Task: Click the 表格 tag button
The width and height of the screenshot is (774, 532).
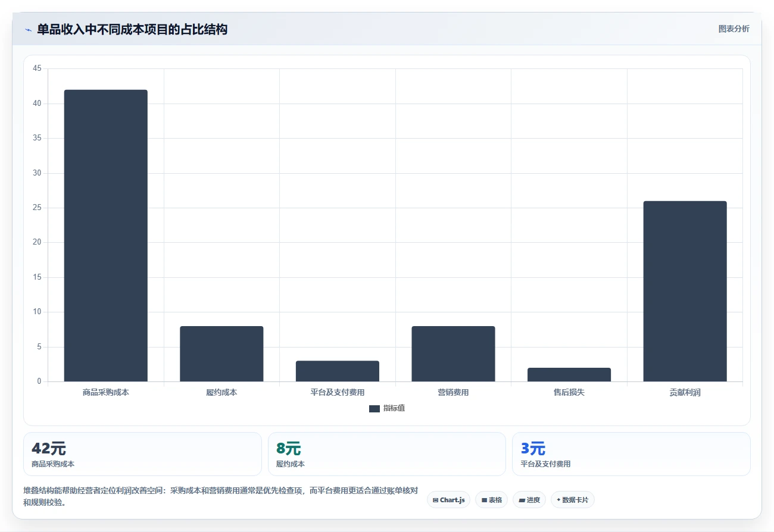Action: (x=491, y=500)
